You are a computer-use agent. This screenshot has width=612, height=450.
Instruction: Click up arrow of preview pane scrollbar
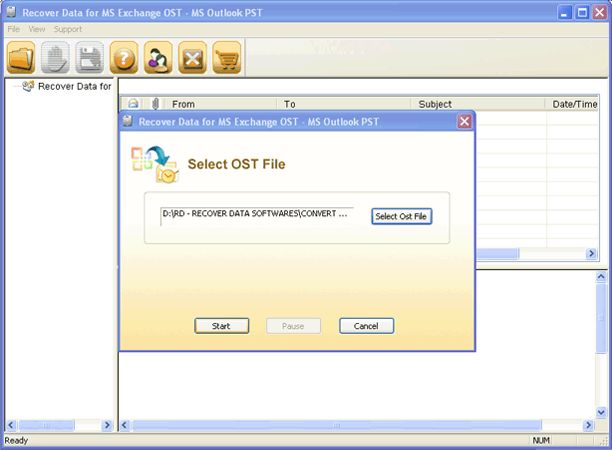click(x=601, y=277)
